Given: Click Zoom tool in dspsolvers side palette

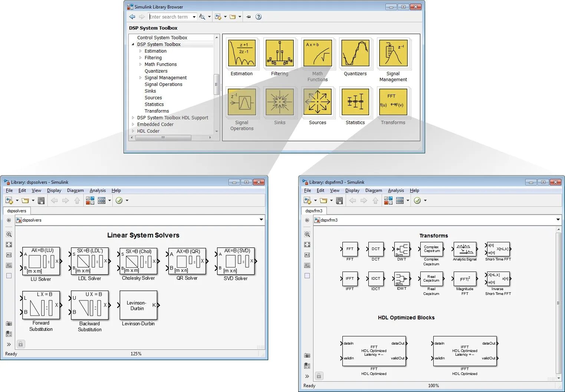Looking at the screenshot, I should point(9,234).
